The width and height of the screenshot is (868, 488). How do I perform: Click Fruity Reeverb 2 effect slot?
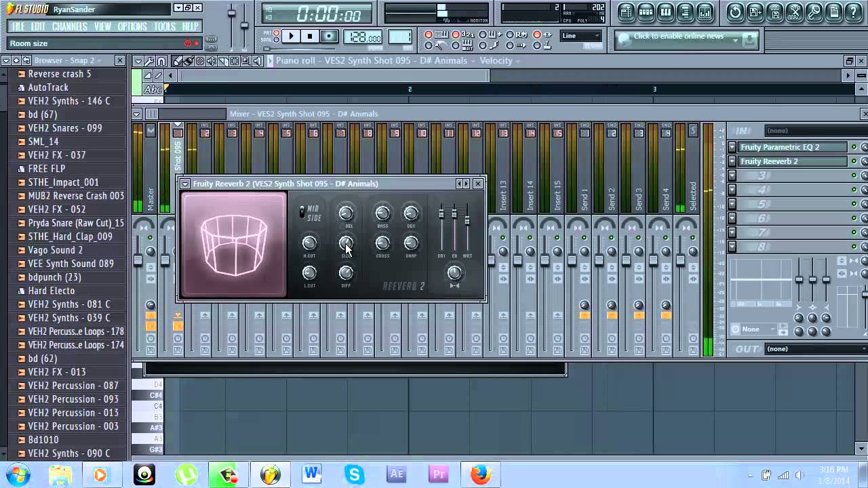click(x=793, y=161)
